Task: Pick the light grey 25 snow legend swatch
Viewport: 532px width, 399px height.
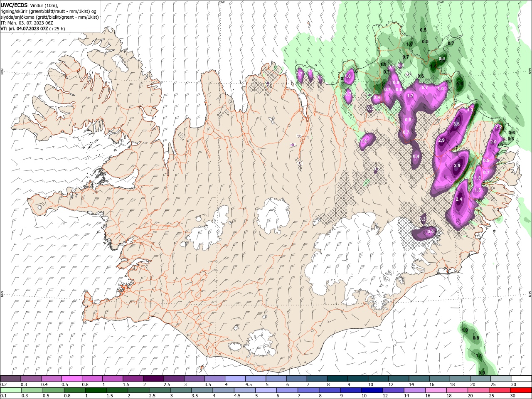Action: tap(500, 379)
